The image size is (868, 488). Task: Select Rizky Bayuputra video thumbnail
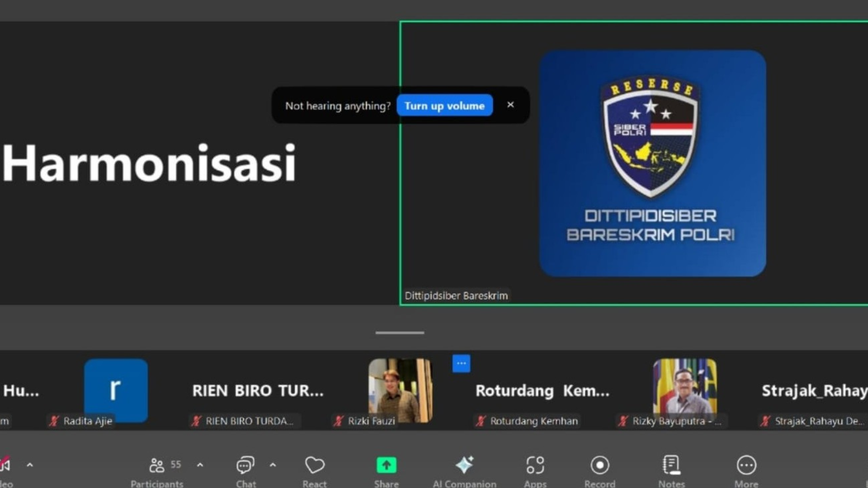pos(685,390)
